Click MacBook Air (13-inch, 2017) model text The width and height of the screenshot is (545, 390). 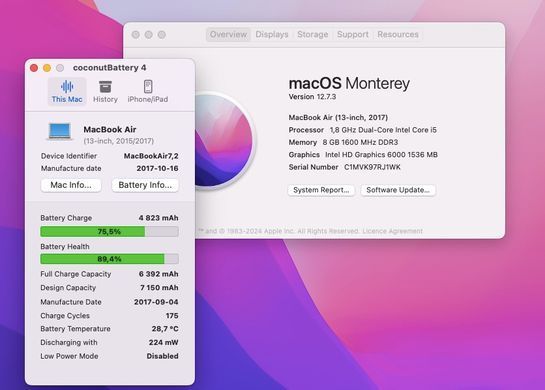[338, 117]
